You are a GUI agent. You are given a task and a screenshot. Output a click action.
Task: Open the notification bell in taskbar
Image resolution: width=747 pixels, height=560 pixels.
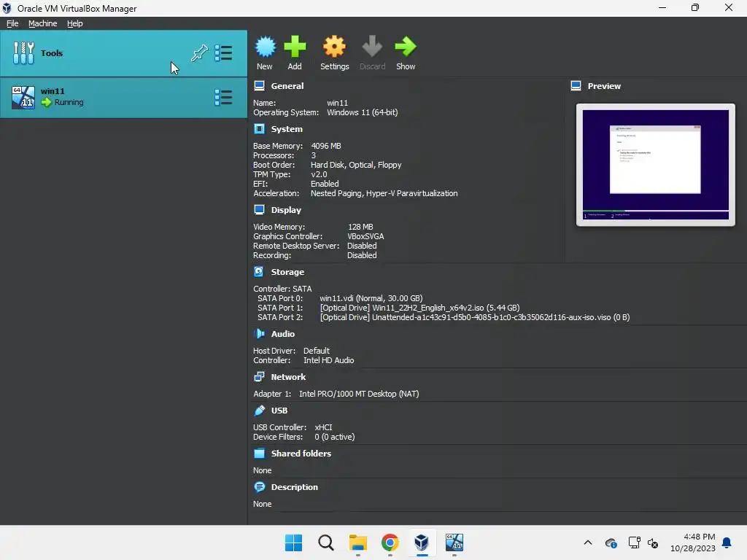click(x=727, y=542)
